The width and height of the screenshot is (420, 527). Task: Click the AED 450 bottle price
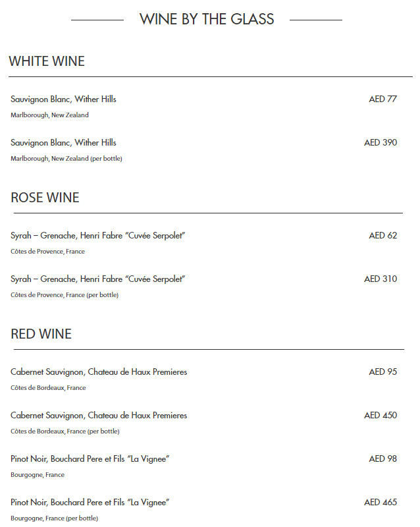(x=381, y=416)
